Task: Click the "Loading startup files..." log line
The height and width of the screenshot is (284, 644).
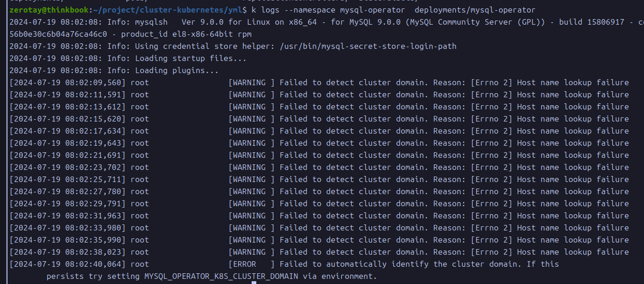Action: click(x=191, y=58)
